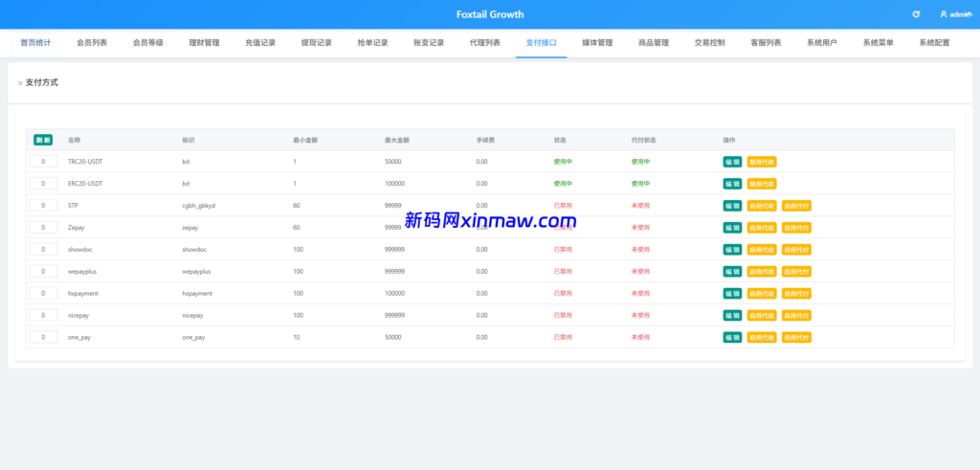The width and height of the screenshot is (980, 470).
Task: Open the 交易控制 tab
Action: pos(710,43)
